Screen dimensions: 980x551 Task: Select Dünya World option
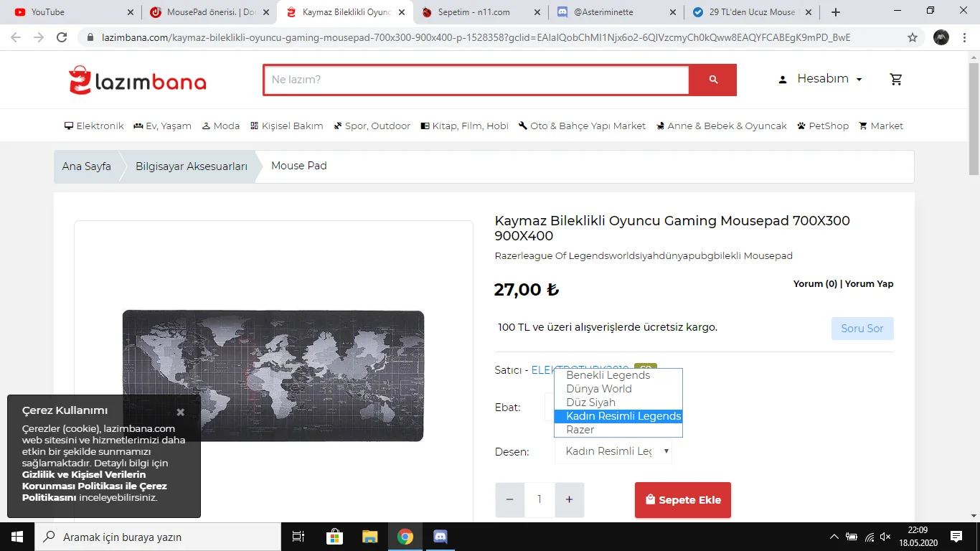[x=618, y=389]
